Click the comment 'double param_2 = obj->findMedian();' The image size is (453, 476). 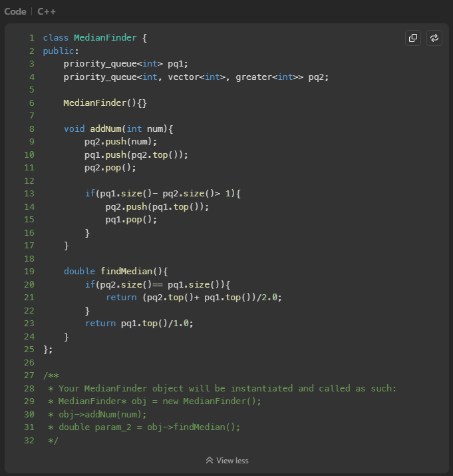coord(149,427)
